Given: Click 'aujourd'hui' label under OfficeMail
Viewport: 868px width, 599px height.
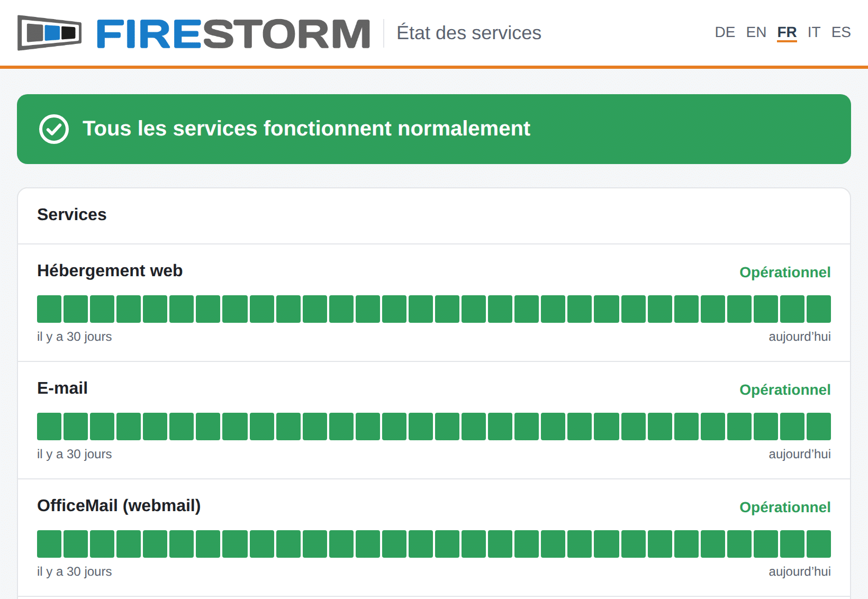Looking at the screenshot, I should pyautogui.click(x=800, y=572).
